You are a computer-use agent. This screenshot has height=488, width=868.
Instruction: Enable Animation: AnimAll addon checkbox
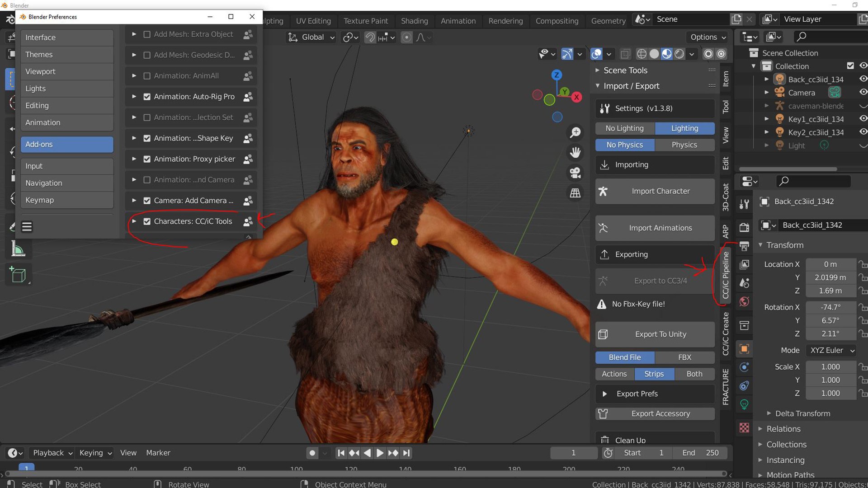[147, 76]
